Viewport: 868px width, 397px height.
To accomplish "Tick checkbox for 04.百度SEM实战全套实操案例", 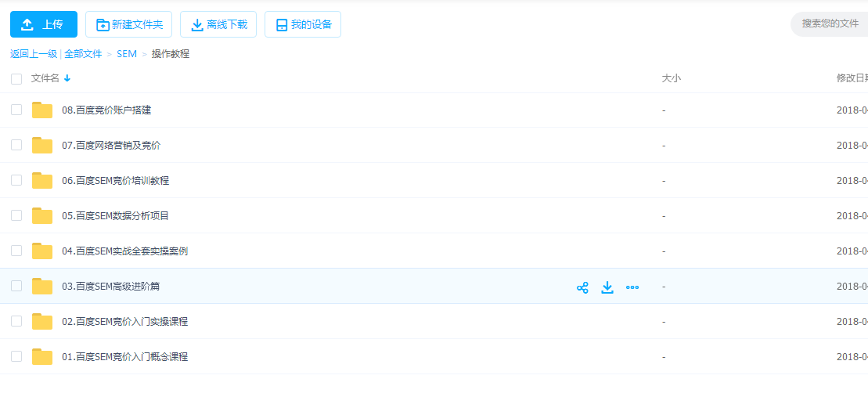I will coord(16,251).
